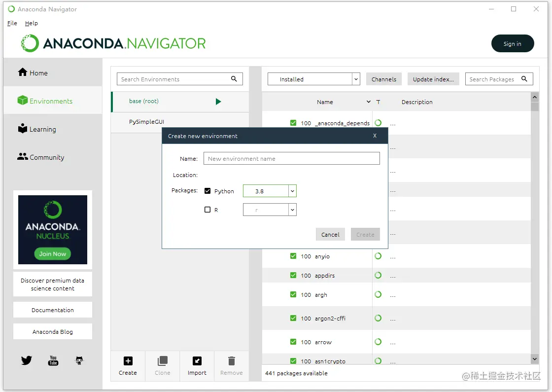Toggle the appdirs package checkbox
The image size is (552, 392).
[x=293, y=275]
